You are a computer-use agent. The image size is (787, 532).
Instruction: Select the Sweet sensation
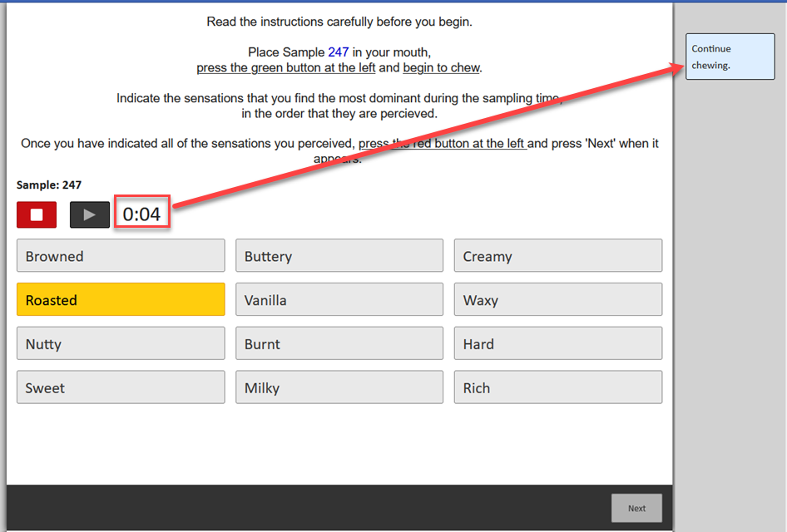click(x=121, y=387)
